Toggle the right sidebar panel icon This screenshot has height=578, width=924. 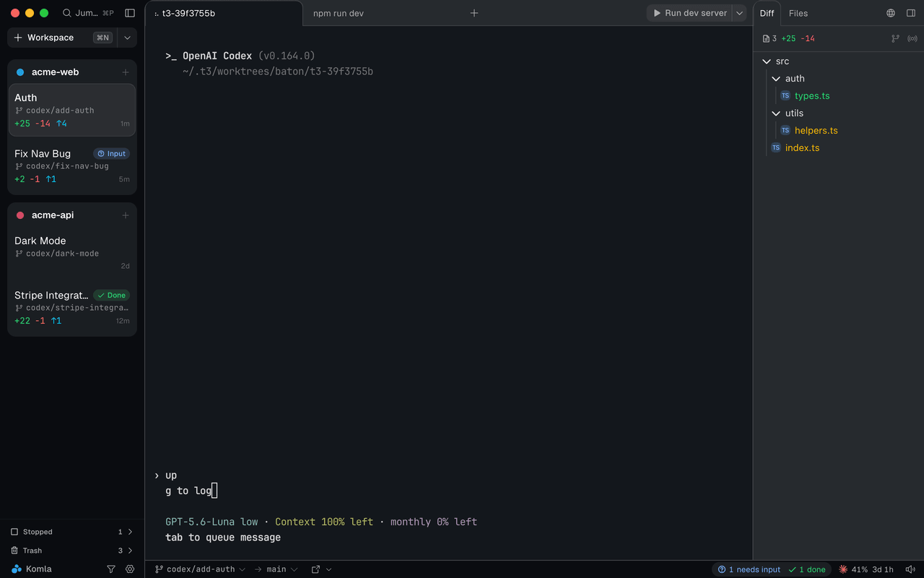pyautogui.click(x=911, y=13)
